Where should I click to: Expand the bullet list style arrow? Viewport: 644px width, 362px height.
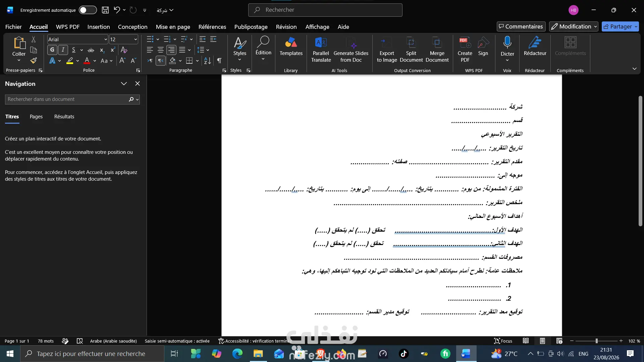[x=158, y=40]
